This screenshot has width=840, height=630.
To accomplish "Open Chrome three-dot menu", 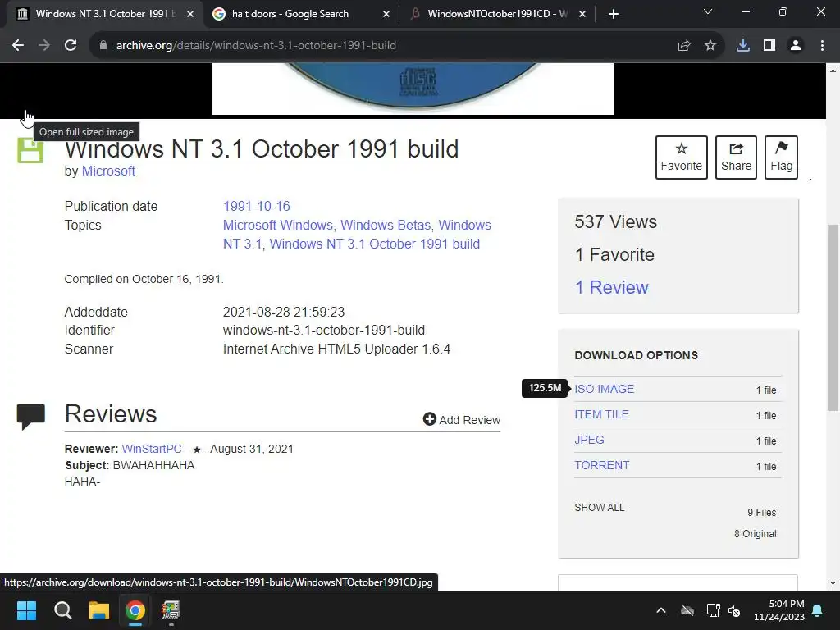I will (822, 46).
